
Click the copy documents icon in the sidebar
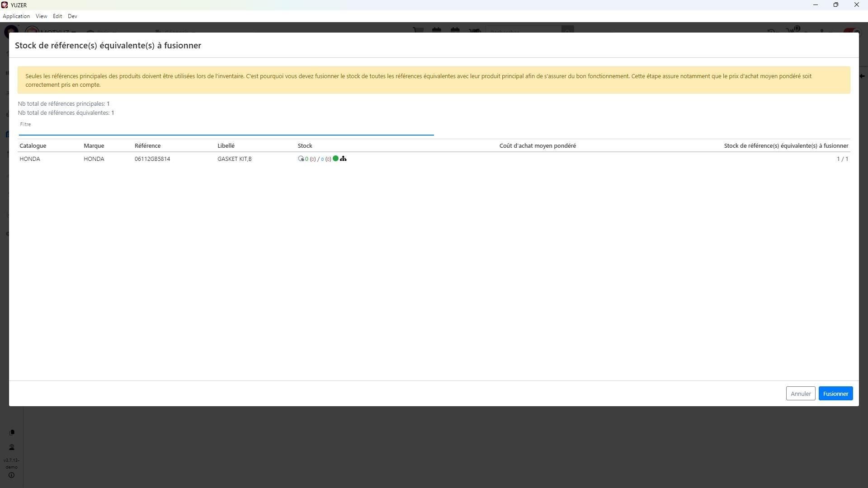pos(12,432)
